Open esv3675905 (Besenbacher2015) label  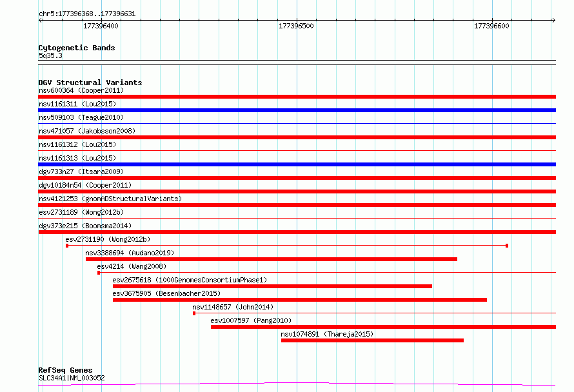click(166, 293)
